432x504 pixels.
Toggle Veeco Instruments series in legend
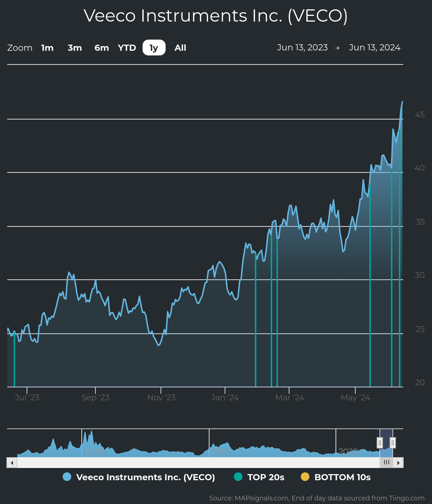pos(145,477)
